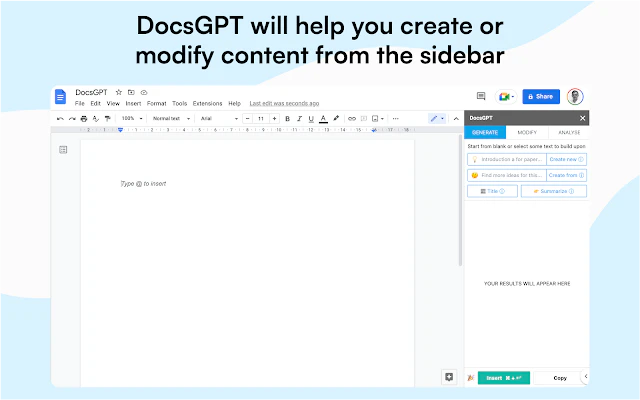This screenshot has height=400, width=640.
Task: Open the Format menu
Action: point(156,104)
